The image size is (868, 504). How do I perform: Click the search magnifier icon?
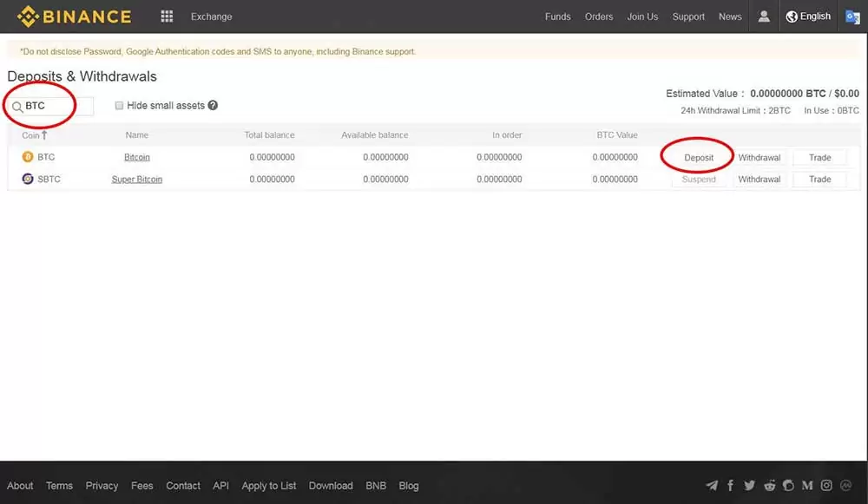(x=17, y=107)
